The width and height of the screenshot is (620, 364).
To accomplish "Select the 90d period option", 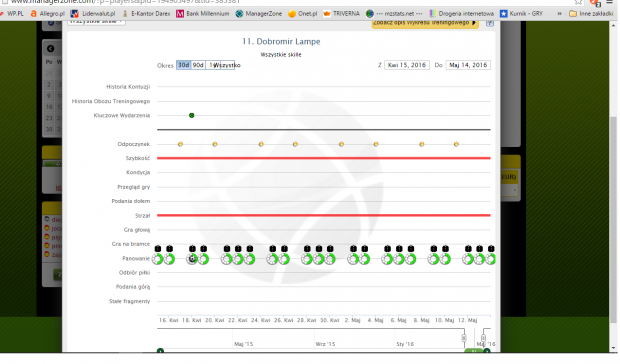I will (198, 65).
